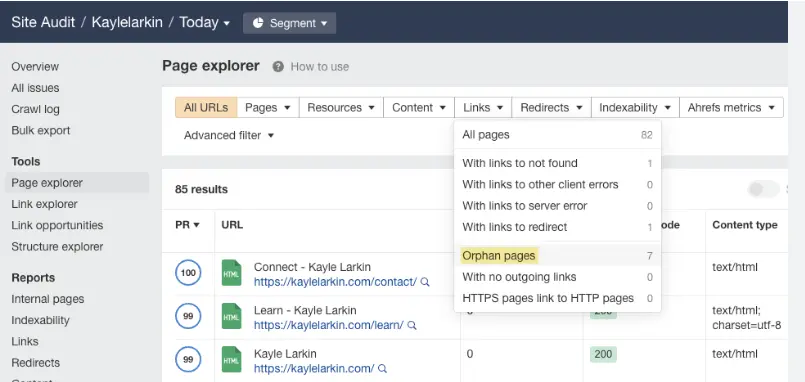Select With links to not found
Screen dimensions: 805x382
[x=558, y=163]
